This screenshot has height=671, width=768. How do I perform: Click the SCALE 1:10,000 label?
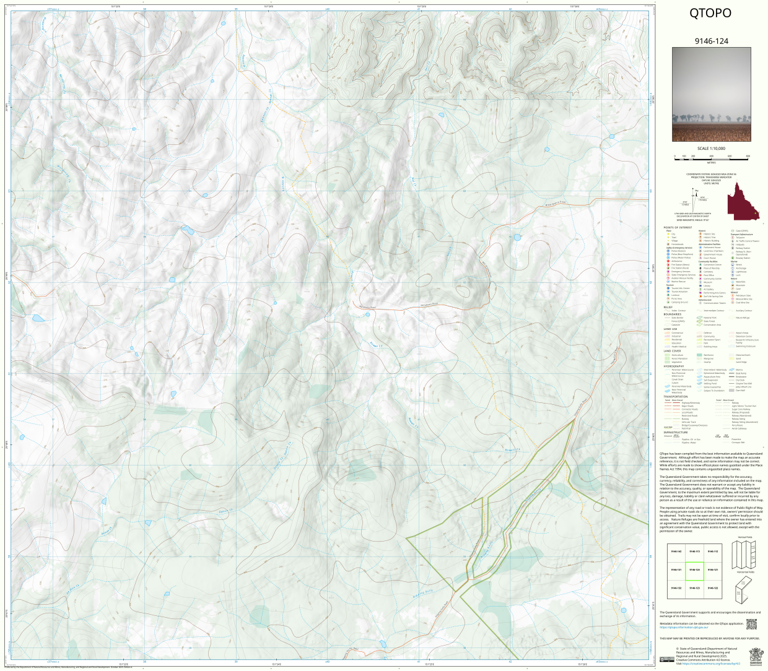pyautogui.click(x=711, y=148)
